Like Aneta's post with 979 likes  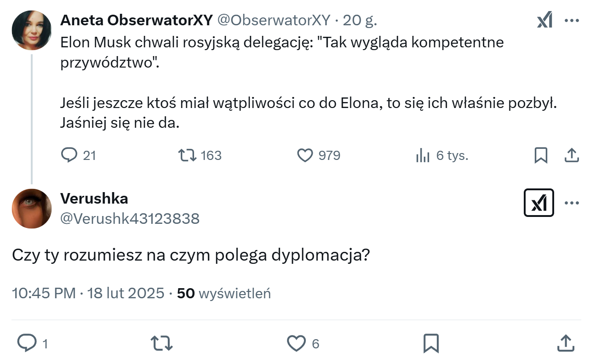click(x=305, y=155)
